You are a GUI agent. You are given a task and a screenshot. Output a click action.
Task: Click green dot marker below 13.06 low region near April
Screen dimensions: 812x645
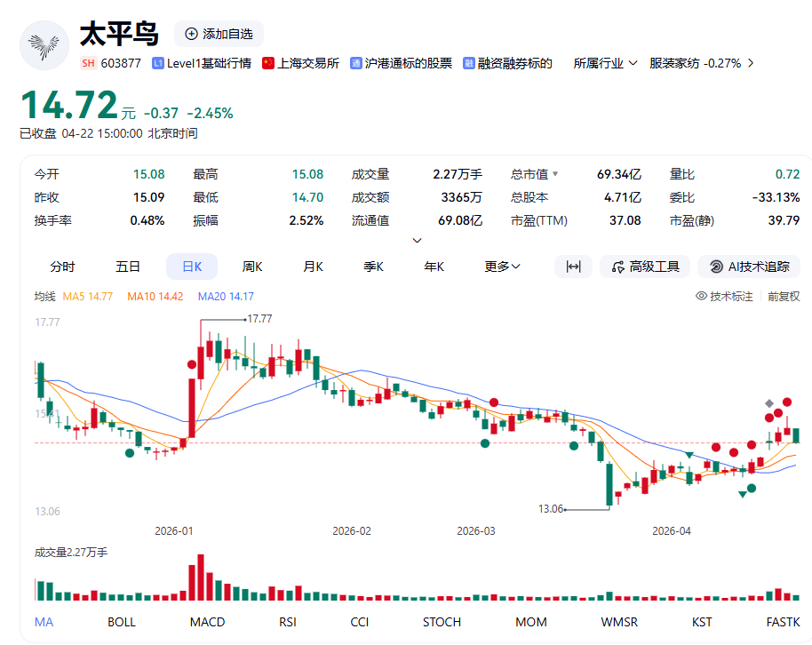tap(752, 488)
